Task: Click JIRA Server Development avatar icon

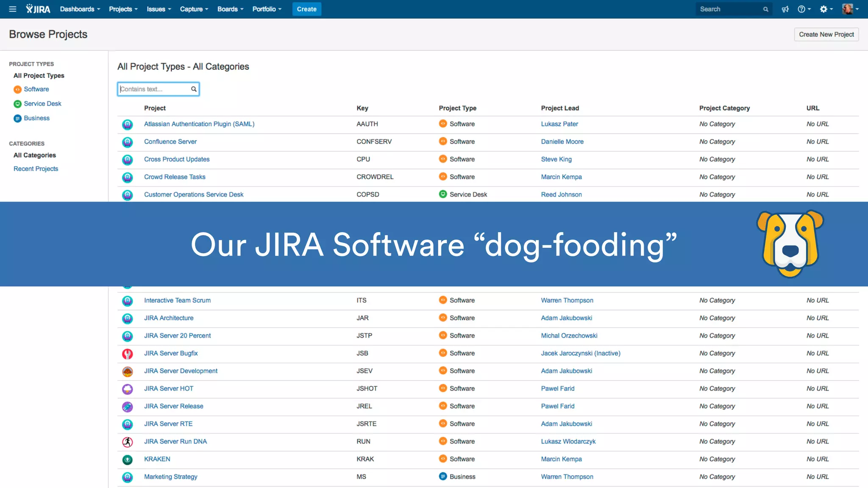Action: (127, 372)
